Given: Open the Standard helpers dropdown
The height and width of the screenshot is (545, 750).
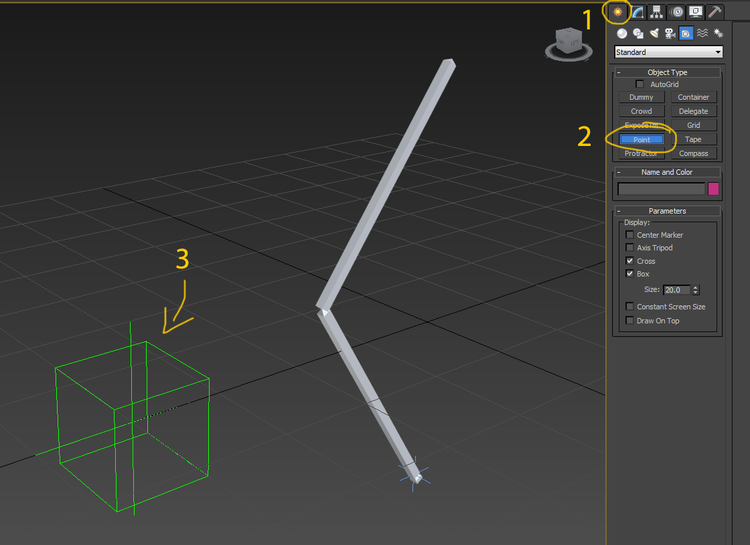Looking at the screenshot, I should pos(669,52).
